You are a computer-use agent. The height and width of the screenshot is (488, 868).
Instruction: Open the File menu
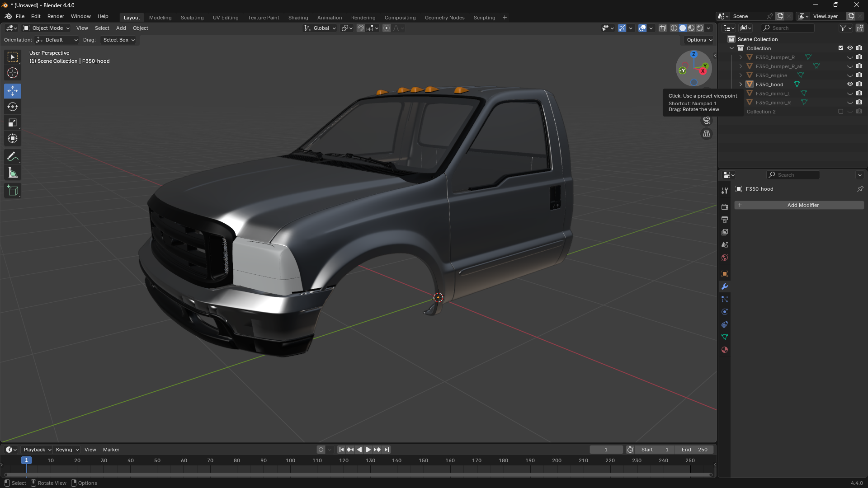[20, 16]
